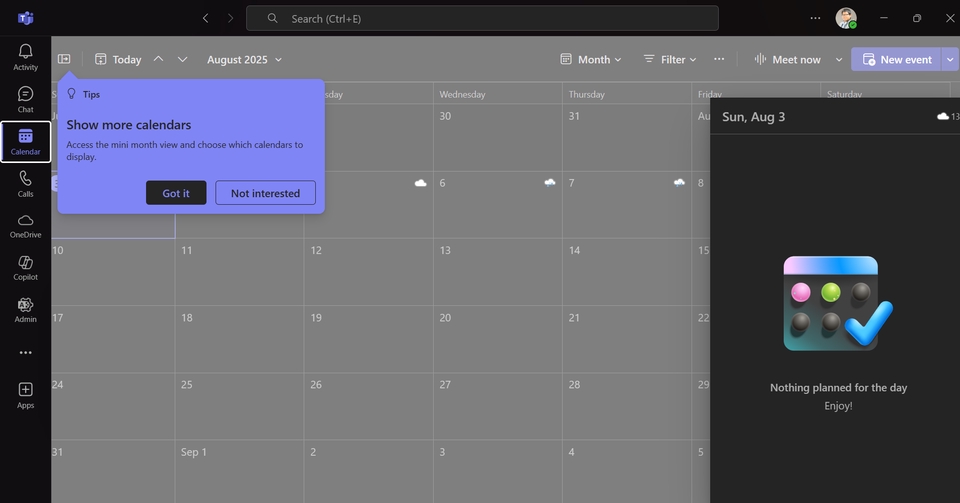Open the New event split arrow
The width and height of the screenshot is (960, 503).
(949, 60)
